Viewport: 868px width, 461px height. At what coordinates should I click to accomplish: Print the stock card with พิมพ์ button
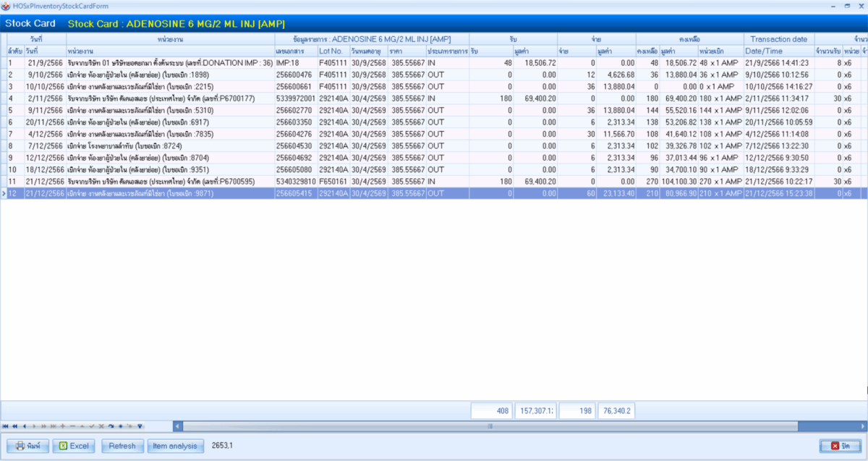27,446
